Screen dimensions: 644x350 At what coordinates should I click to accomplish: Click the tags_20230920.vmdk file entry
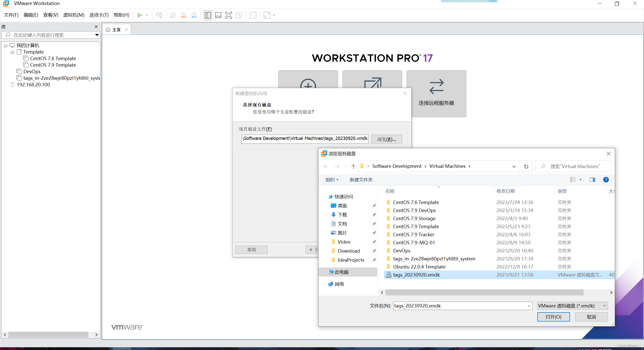(416, 275)
